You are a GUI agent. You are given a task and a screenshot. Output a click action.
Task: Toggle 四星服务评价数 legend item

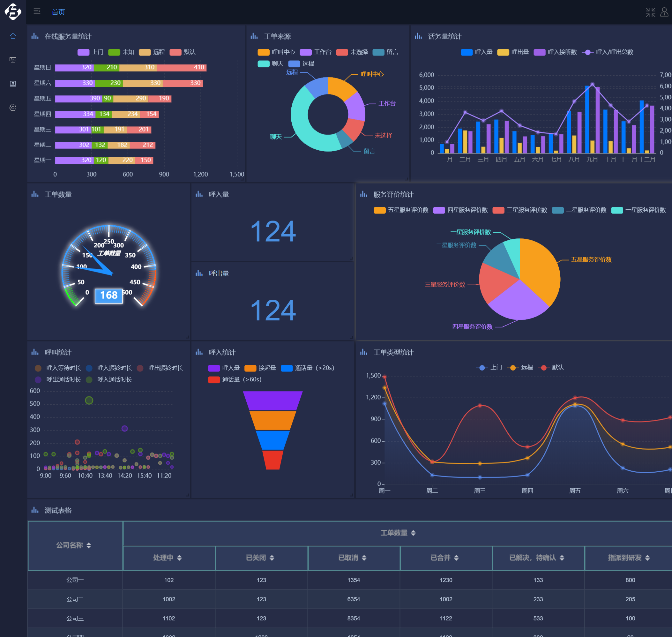(x=460, y=210)
